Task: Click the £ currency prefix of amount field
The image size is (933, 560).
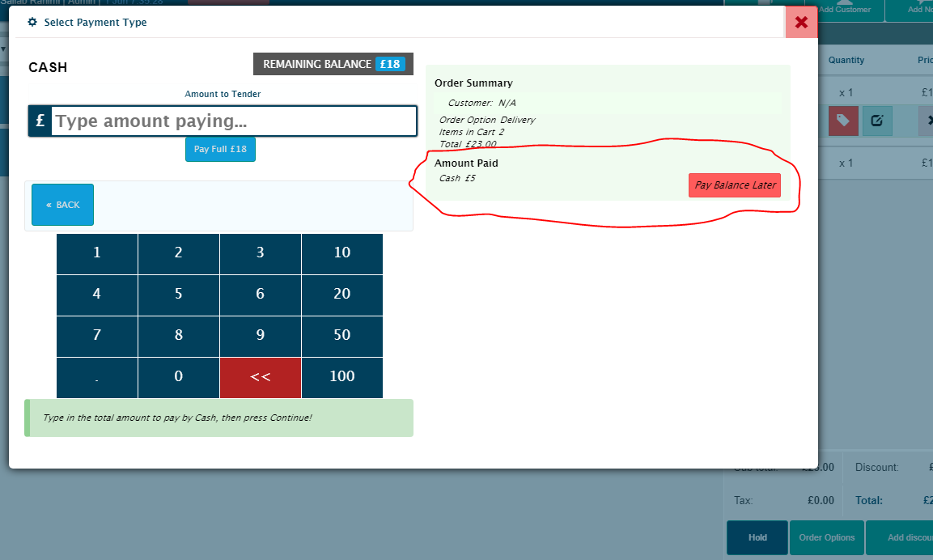Action: point(40,121)
